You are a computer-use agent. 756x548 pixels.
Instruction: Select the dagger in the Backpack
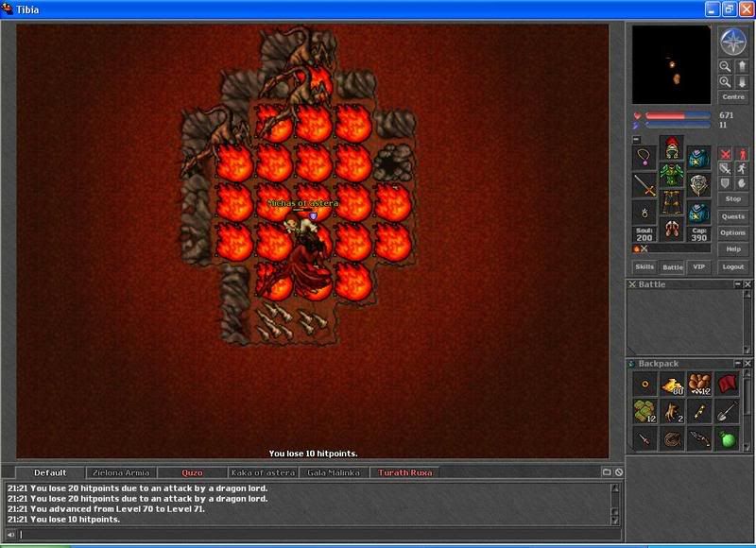[645, 439]
